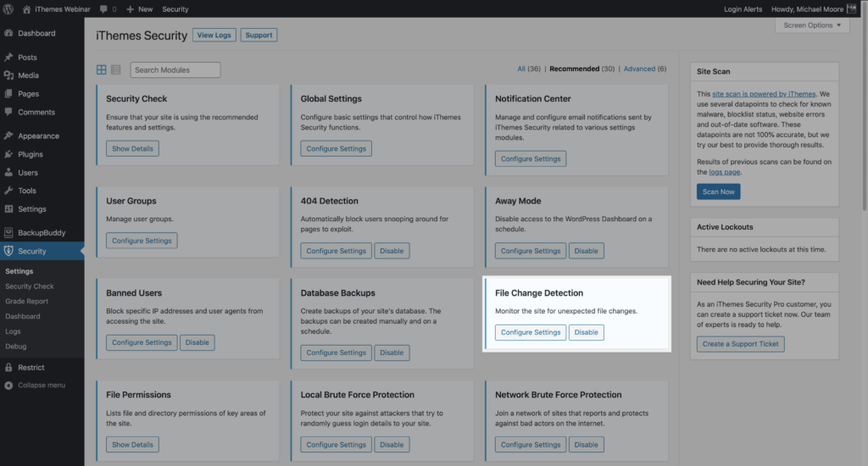Configure Settings for Notification Center
The image size is (868, 466).
531,158
